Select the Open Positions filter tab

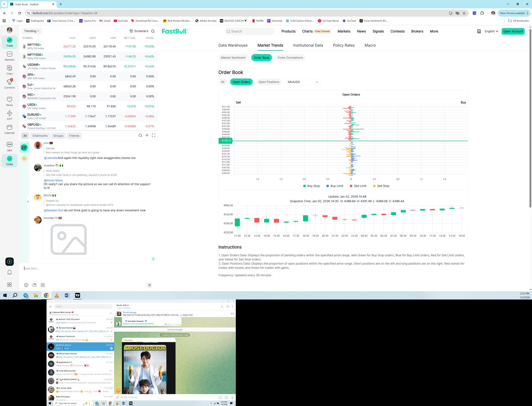268,82
